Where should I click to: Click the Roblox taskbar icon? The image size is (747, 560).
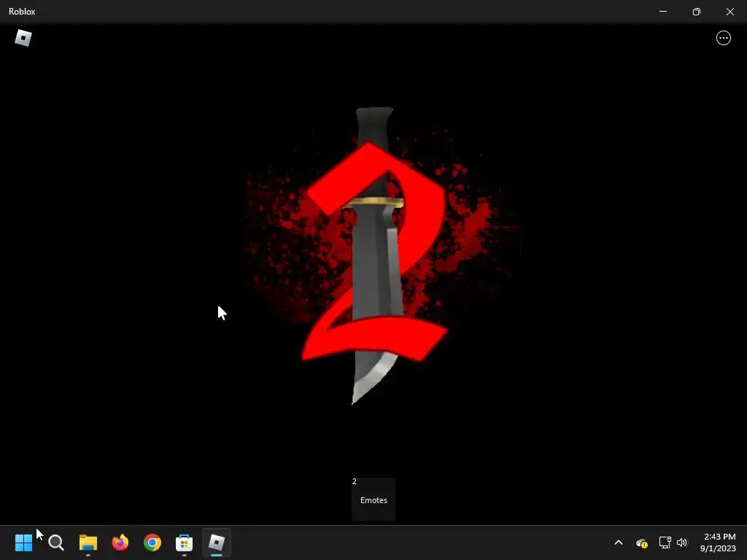(x=216, y=542)
